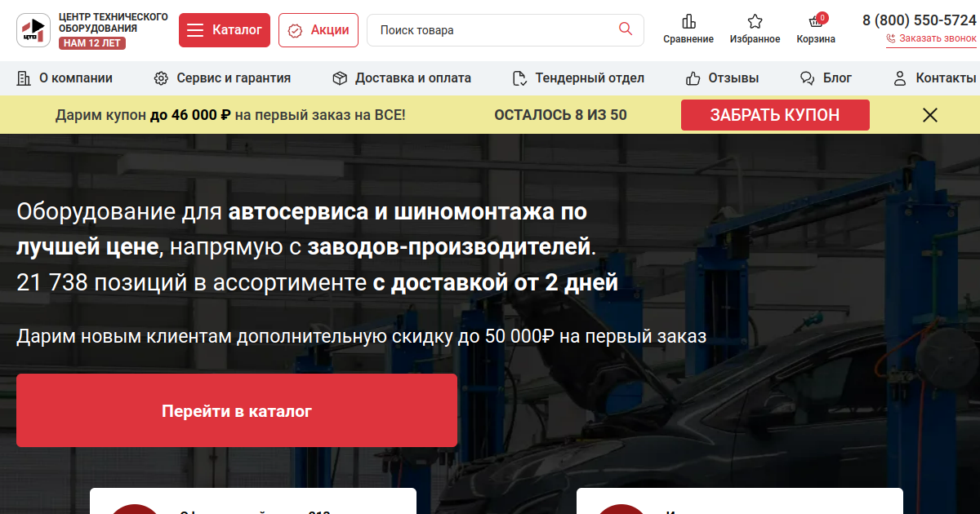This screenshot has height=514, width=980.
Task: Click the box icon beside Доставка и оплата
Action: click(x=340, y=78)
